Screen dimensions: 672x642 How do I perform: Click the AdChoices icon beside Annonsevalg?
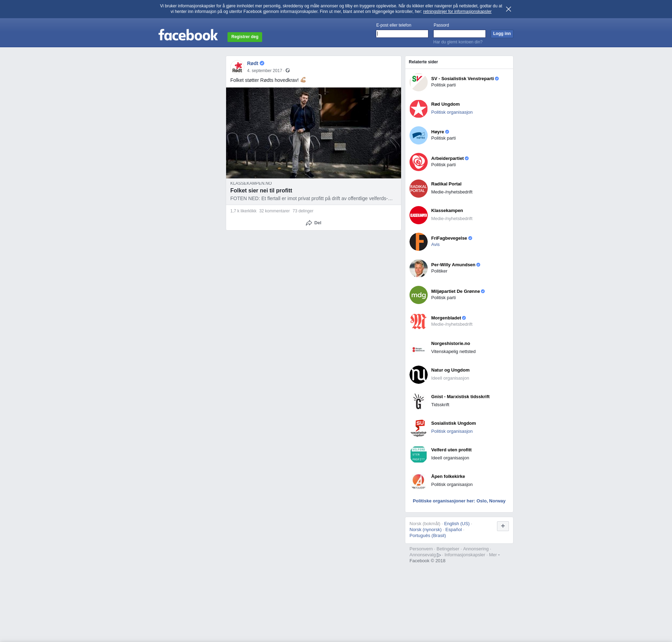[439, 555]
